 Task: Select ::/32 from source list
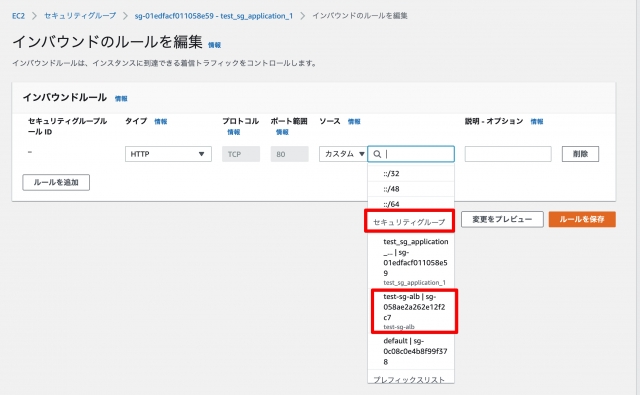[x=411, y=173]
